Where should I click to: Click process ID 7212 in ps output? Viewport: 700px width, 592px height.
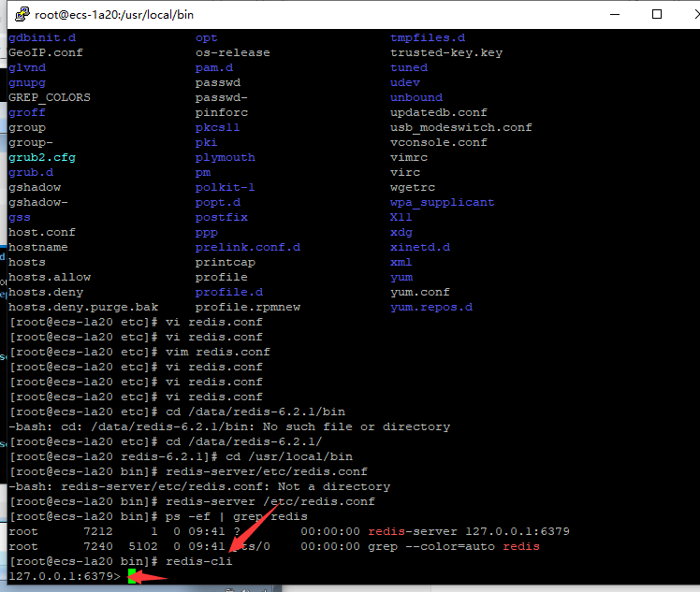click(98, 531)
